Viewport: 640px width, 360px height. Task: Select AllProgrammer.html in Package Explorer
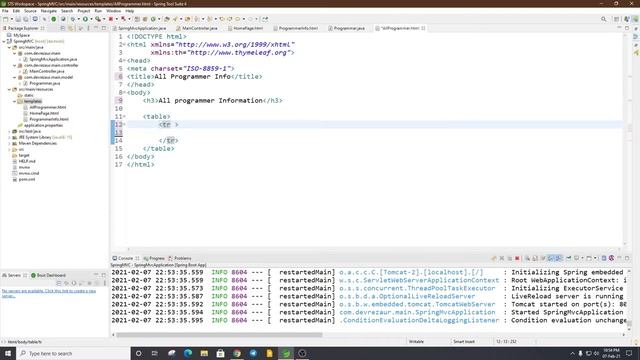(47, 107)
